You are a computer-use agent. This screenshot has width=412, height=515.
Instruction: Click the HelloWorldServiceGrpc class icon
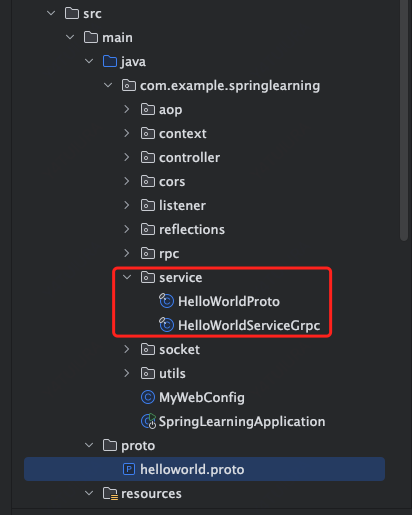[x=166, y=325]
